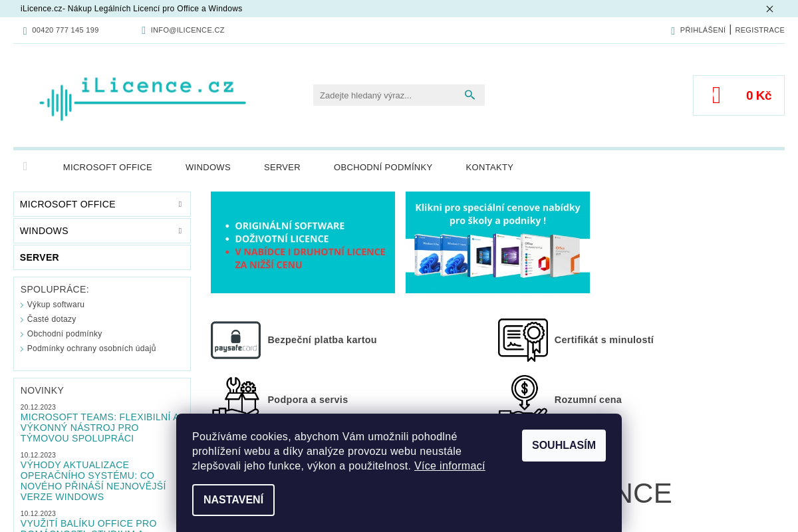Click the Přihlášení login link

click(x=702, y=30)
